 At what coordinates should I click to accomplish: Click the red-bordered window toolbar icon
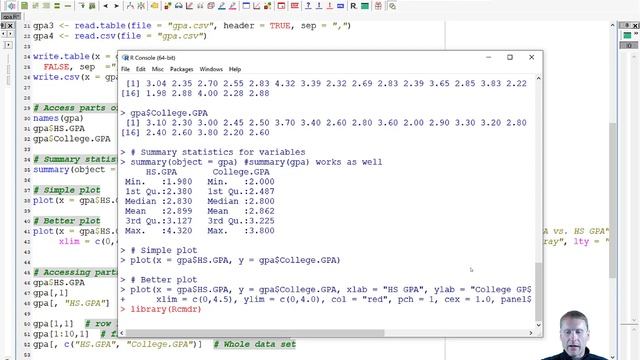tap(281, 6)
